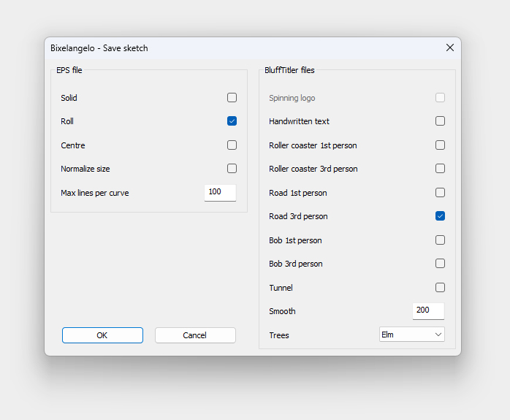Screen dimensions: 510x420
Task: Click the Road 3rd person label
Action: pos(298,216)
